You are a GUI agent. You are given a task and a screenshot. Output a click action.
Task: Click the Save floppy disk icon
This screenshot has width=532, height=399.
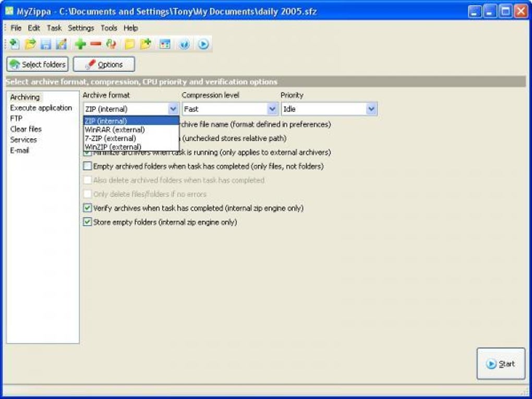coord(46,44)
